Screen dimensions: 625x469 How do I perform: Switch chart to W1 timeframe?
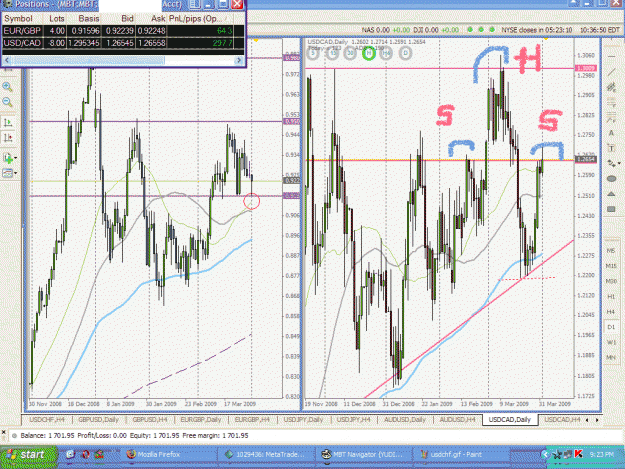tap(611, 342)
